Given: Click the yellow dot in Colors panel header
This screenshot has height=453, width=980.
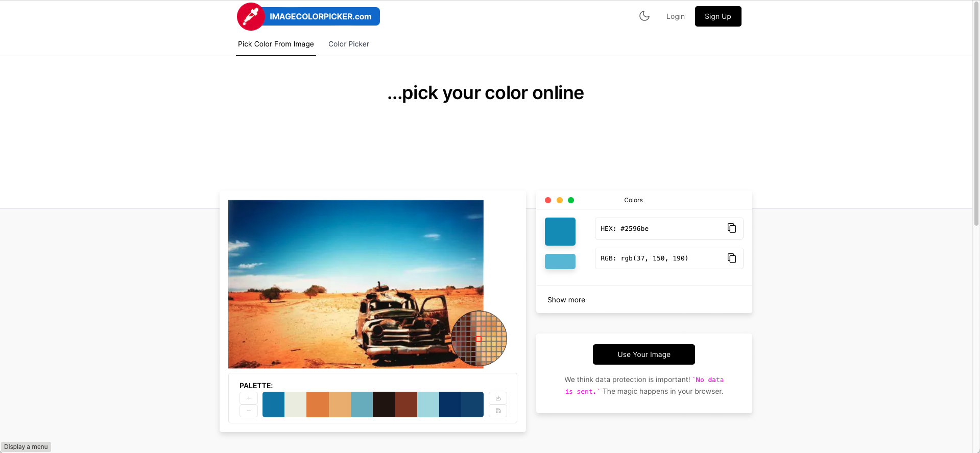Looking at the screenshot, I should point(560,200).
